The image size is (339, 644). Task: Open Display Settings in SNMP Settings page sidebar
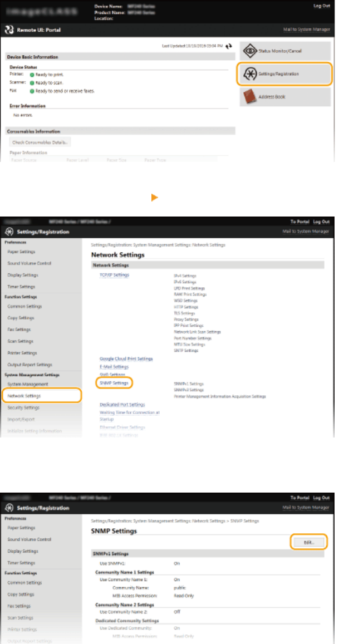(23, 551)
